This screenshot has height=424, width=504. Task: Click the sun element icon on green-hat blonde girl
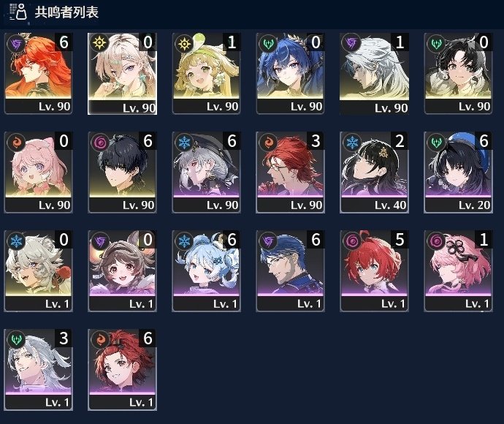(184, 43)
